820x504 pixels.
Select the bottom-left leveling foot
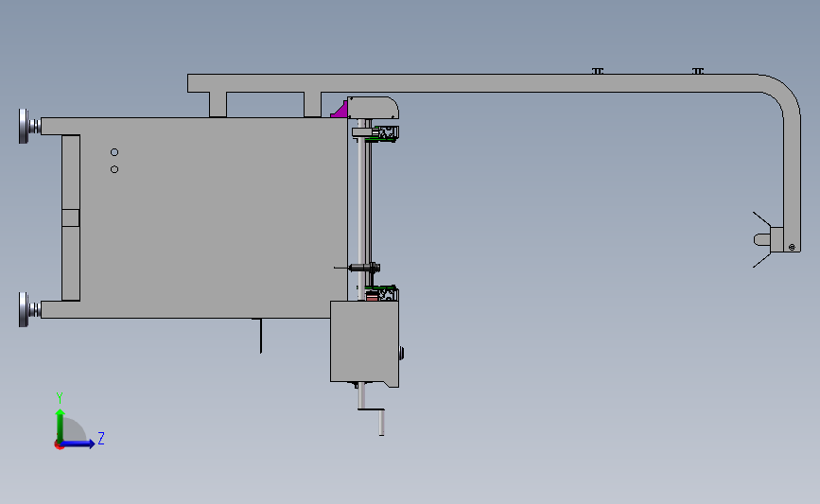29,309
